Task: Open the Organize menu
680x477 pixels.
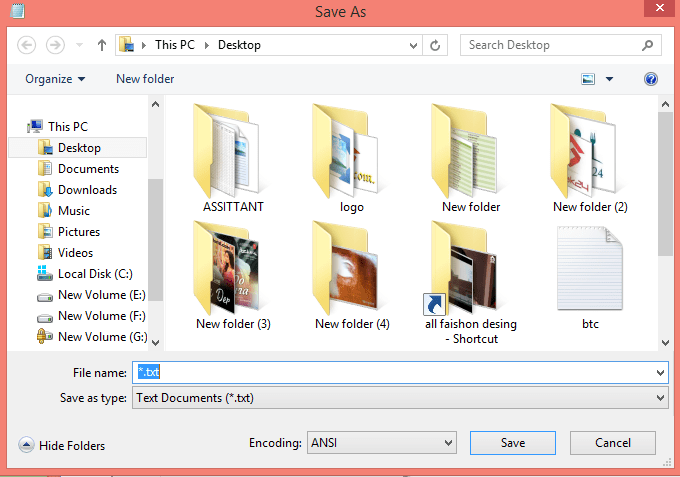Action: [55, 79]
